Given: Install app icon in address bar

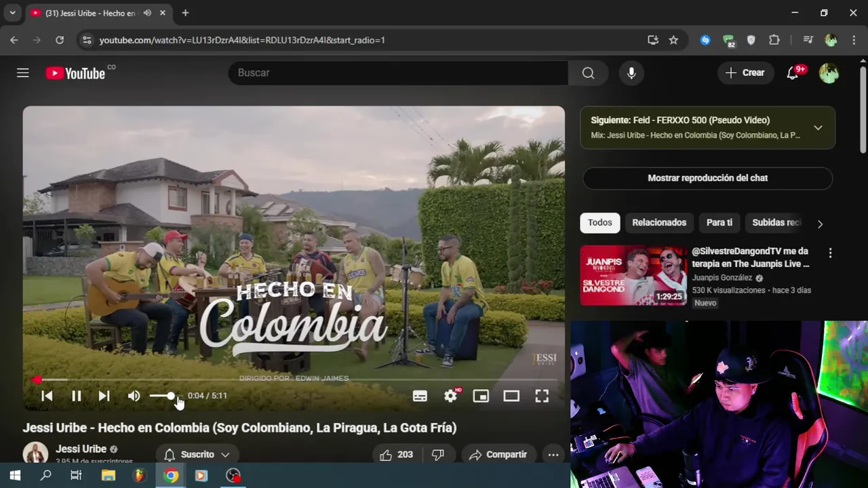Looking at the screenshot, I should pos(653,40).
